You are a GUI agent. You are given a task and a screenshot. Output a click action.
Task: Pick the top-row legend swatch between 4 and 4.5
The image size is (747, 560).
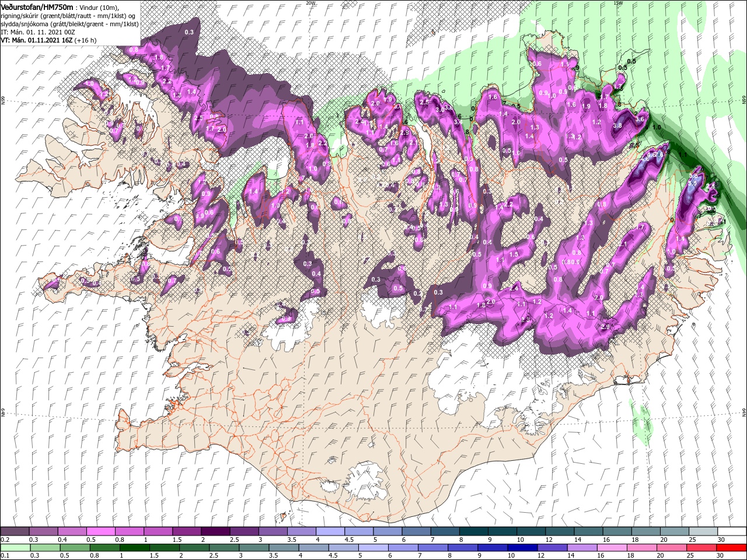coord(329,531)
